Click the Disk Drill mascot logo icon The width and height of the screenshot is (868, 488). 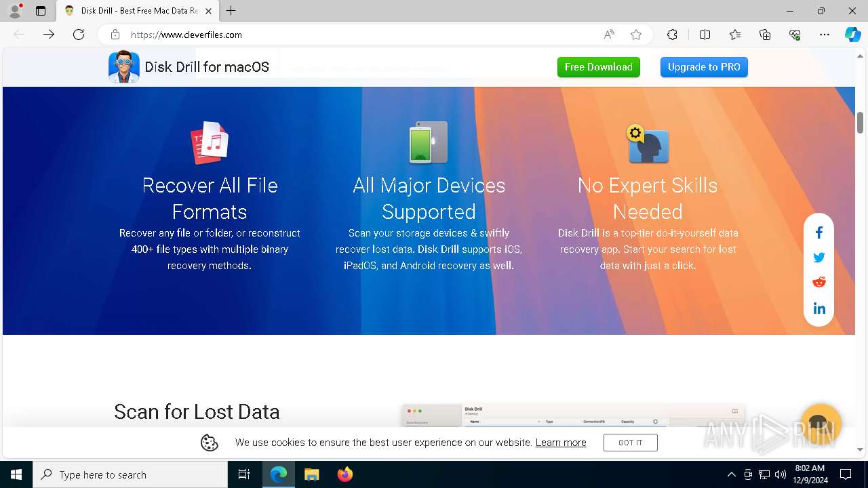123,66
